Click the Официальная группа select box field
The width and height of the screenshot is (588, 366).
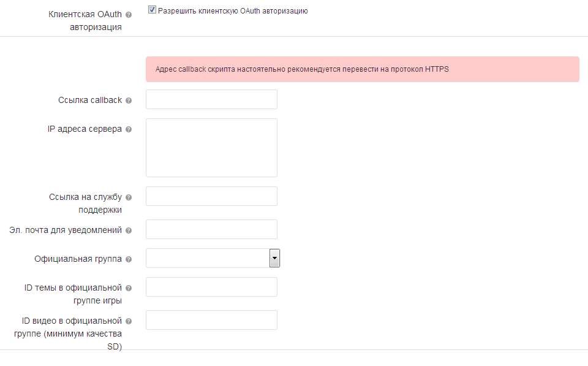click(207, 259)
